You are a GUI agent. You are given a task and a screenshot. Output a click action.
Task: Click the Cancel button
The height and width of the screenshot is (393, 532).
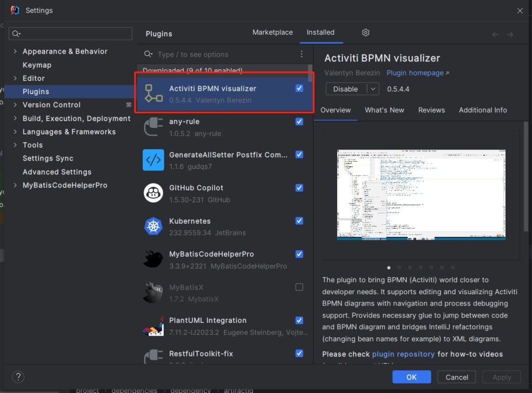457,377
